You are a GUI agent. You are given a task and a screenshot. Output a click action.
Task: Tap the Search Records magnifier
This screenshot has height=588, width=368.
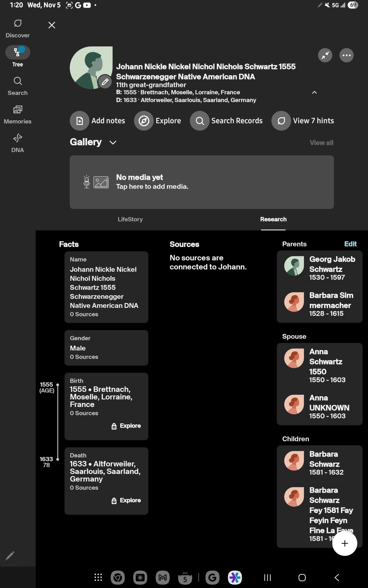point(200,121)
